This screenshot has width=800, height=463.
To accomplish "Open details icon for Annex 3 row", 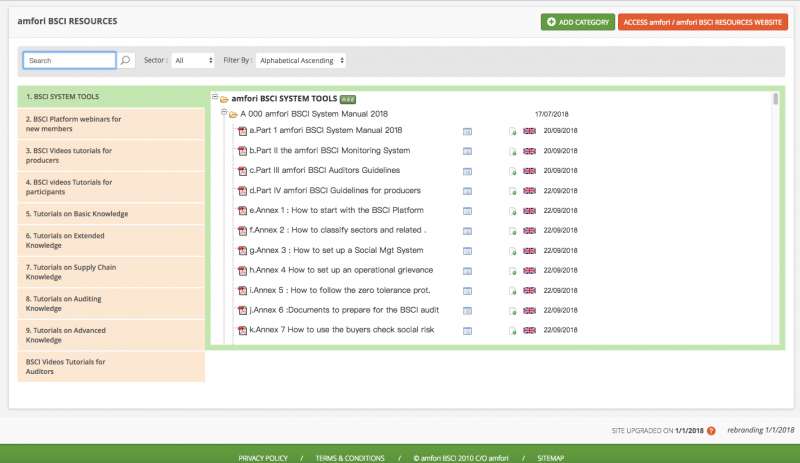I will pos(467,250).
